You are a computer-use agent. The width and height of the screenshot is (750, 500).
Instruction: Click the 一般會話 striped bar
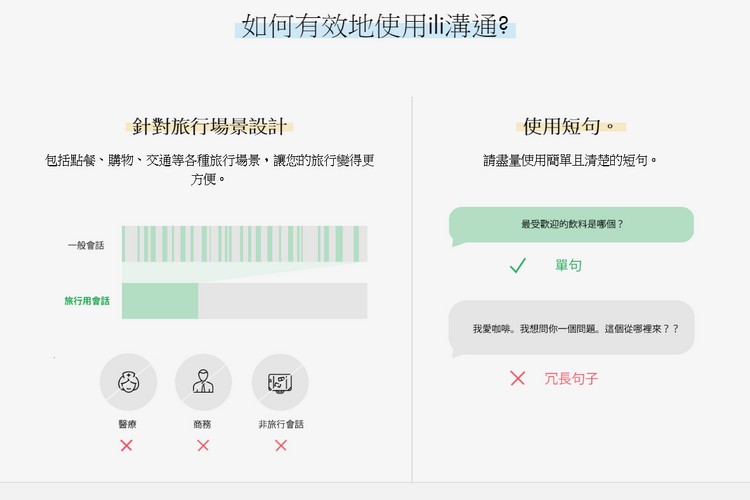(244, 244)
